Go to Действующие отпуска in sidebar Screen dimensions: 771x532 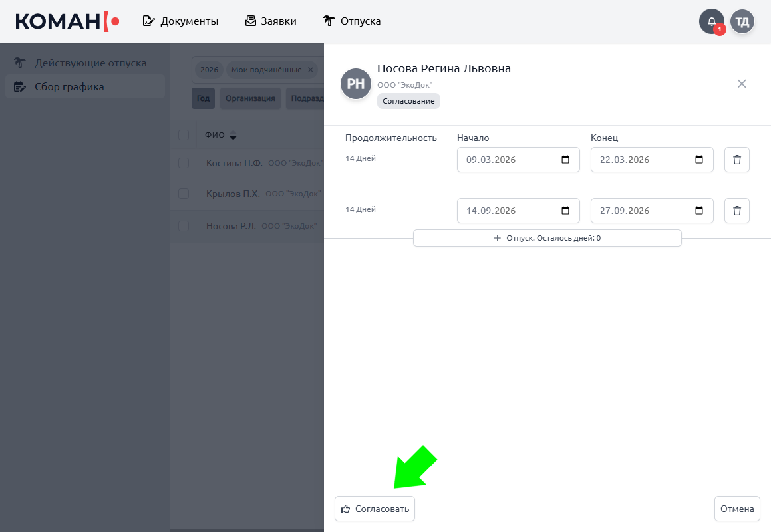pos(85,63)
